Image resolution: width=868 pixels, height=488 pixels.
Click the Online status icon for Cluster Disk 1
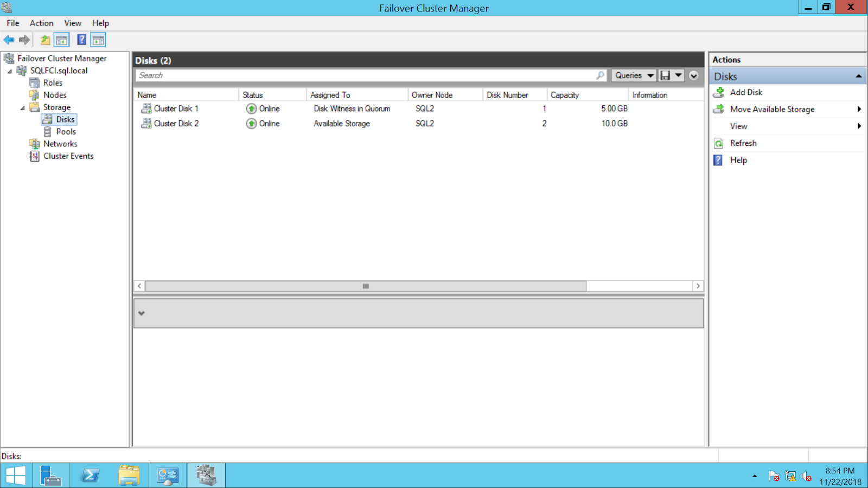click(251, 108)
